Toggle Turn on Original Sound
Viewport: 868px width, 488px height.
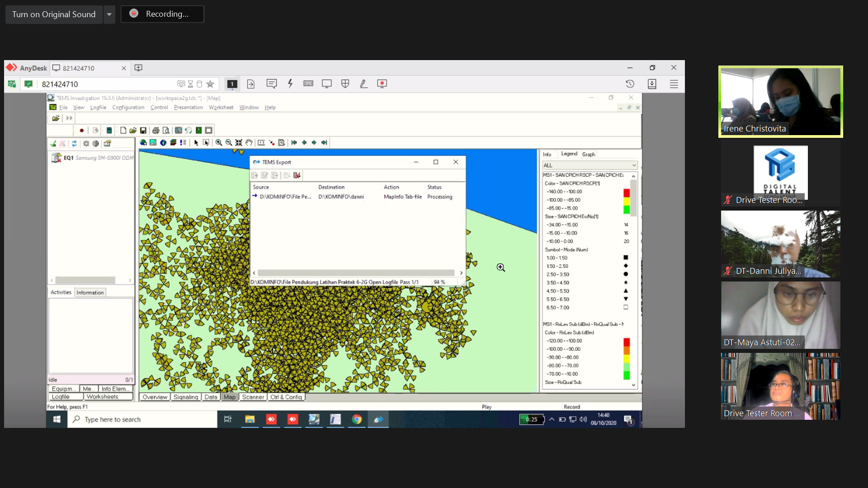coord(54,14)
